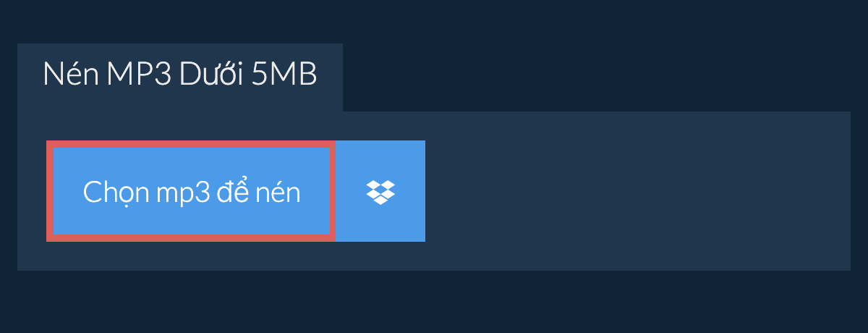This screenshot has height=333, width=868.
Task: Click the Dropbox icon button
Action: tap(380, 191)
